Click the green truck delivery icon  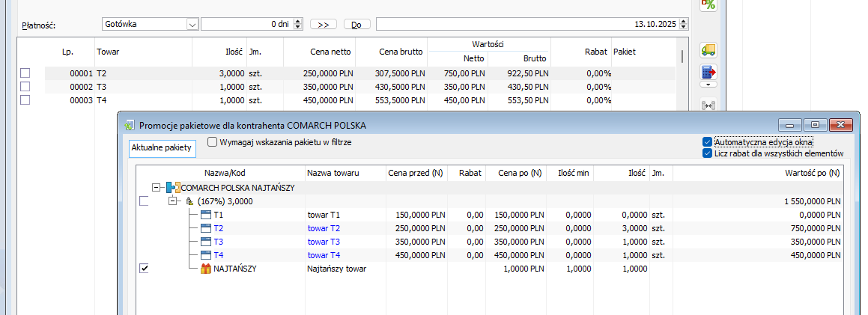[708, 50]
